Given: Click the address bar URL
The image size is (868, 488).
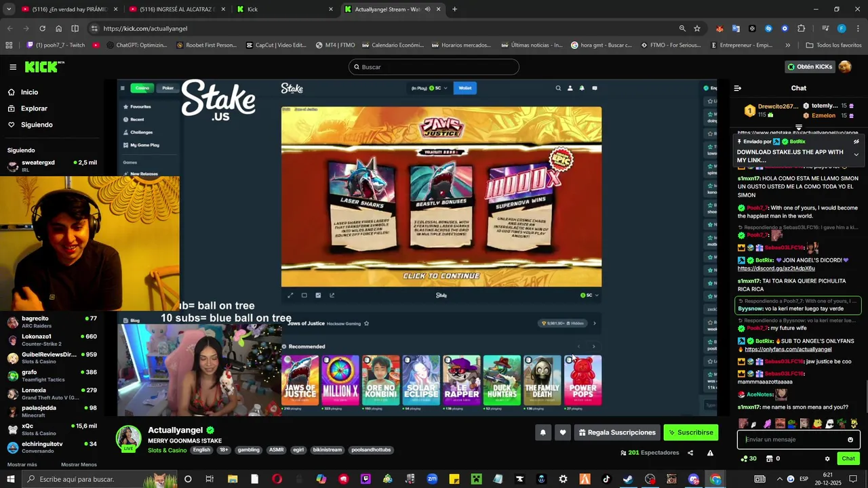Looking at the screenshot, I should click(x=145, y=28).
